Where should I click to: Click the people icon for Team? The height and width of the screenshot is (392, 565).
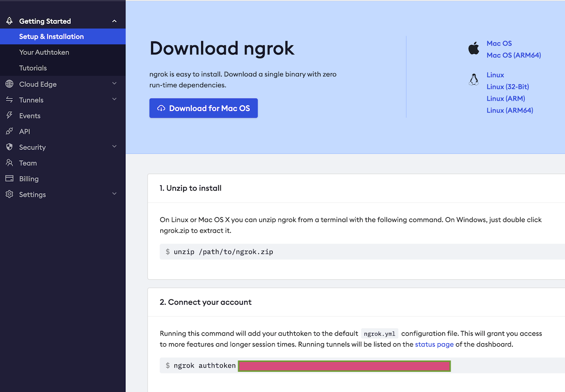(x=9, y=163)
